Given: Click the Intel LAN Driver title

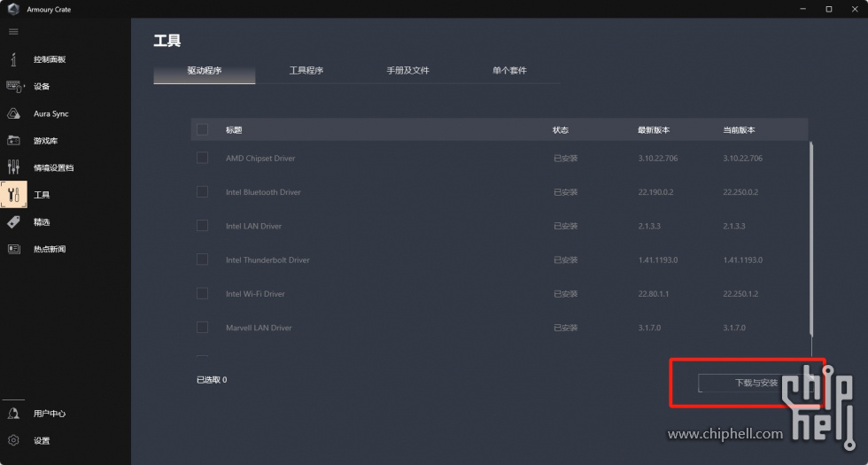Looking at the screenshot, I should [x=253, y=226].
